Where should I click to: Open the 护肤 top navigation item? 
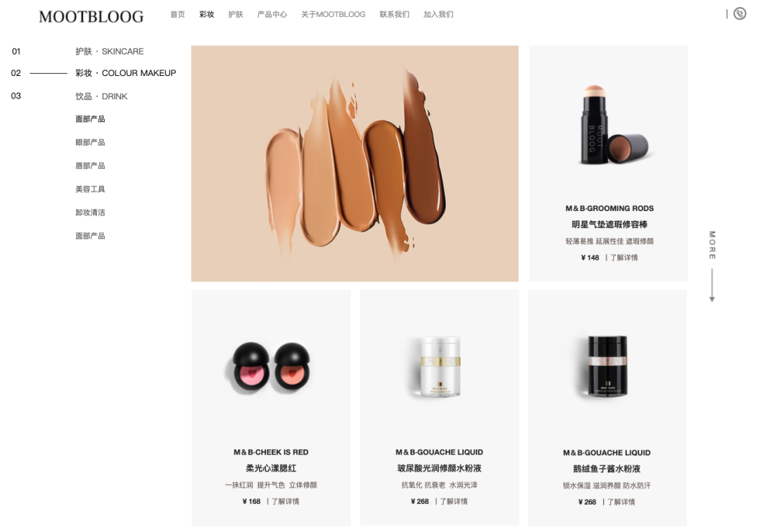(236, 15)
